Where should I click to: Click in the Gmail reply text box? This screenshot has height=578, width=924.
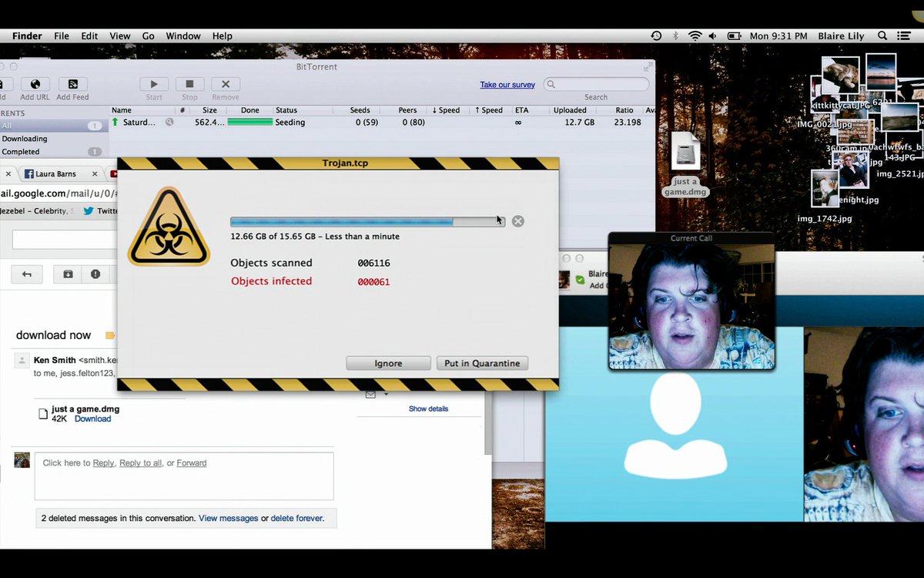point(184,476)
